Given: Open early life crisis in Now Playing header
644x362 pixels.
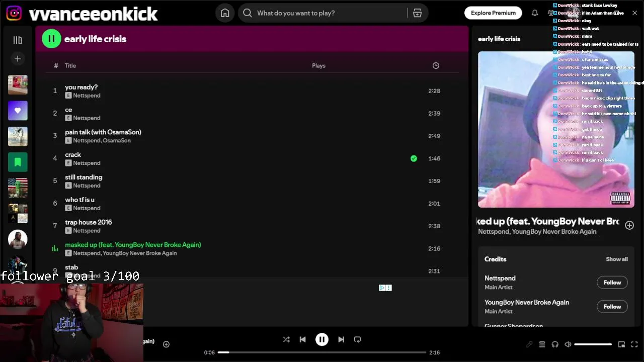Looking at the screenshot, I should point(499,39).
